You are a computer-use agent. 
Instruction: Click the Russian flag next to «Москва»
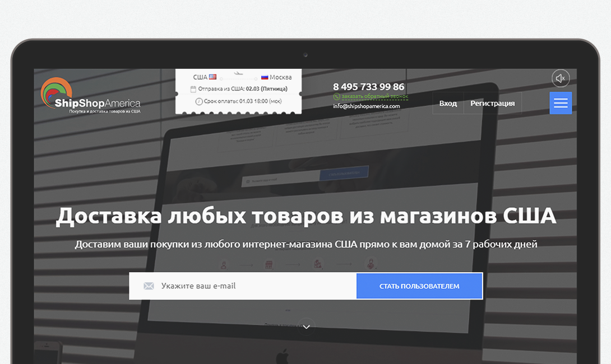pyautogui.click(x=265, y=77)
